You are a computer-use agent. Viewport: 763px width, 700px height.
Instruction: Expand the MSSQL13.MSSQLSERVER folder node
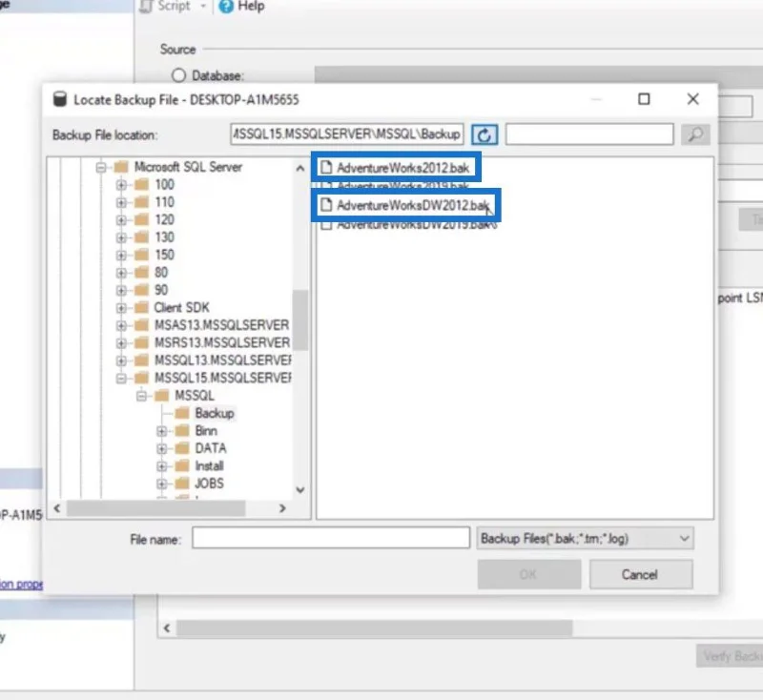tap(121, 360)
